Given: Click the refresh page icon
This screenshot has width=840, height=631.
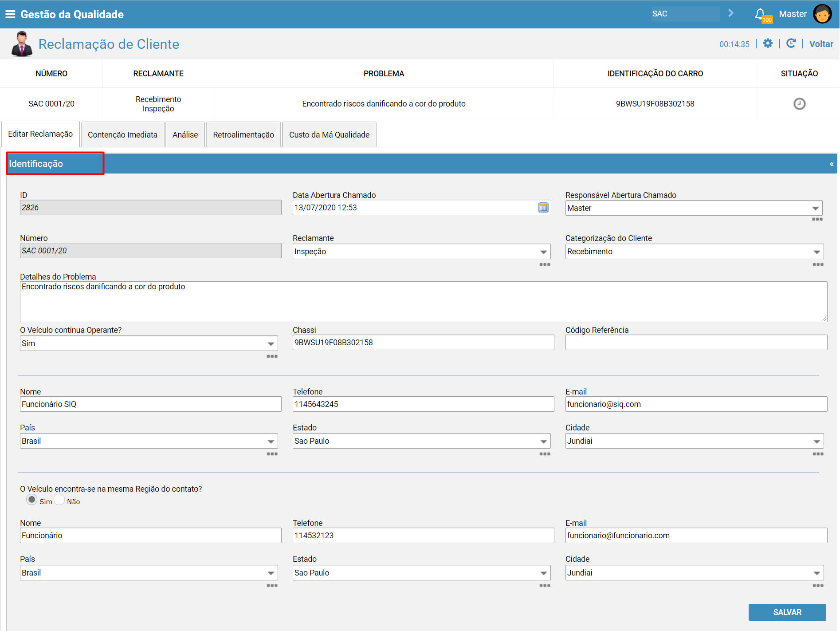Looking at the screenshot, I should tap(791, 43).
